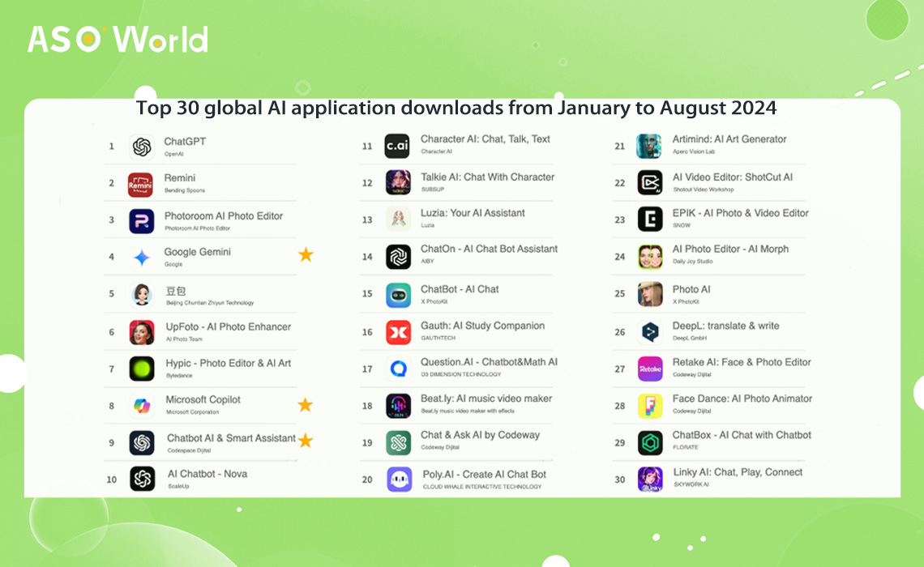Click the Chatbot AI & Smart Assistant icon

pyautogui.click(x=141, y=443)
